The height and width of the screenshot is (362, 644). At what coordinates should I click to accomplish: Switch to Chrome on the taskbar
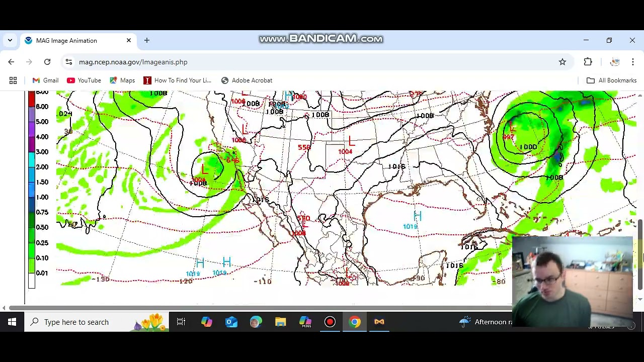[x=355, y=322]
